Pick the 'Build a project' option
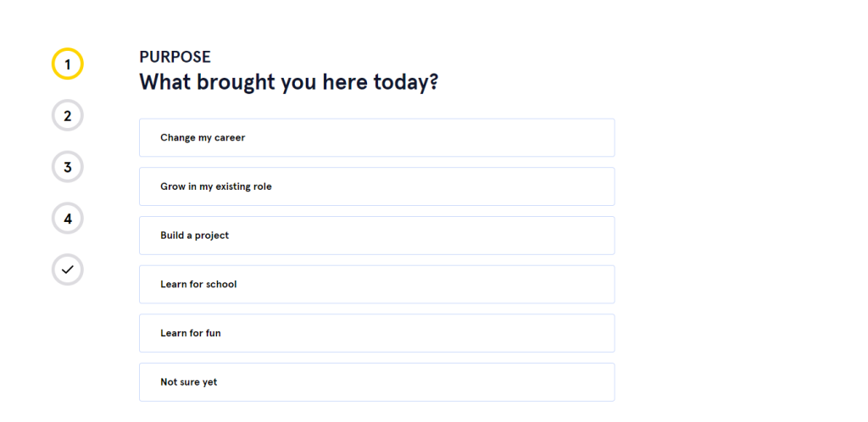Image resolution: width=868 pixels, height=422 pixels. tap(377, 236)
